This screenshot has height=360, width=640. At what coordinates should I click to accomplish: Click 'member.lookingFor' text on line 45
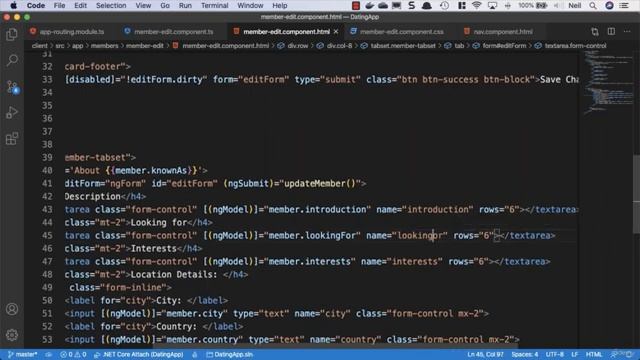click(x=312, y=236)
